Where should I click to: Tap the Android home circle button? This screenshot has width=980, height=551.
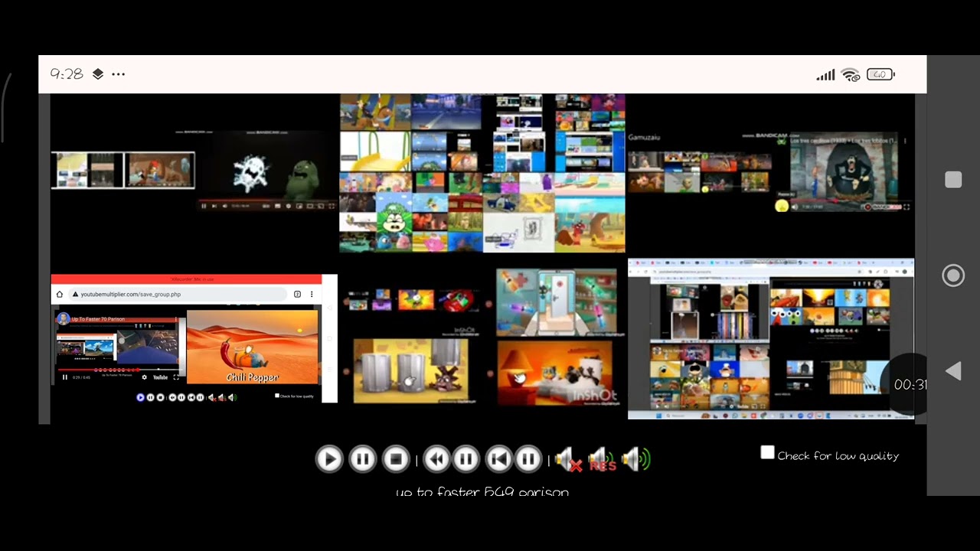[x=953, y=275]
